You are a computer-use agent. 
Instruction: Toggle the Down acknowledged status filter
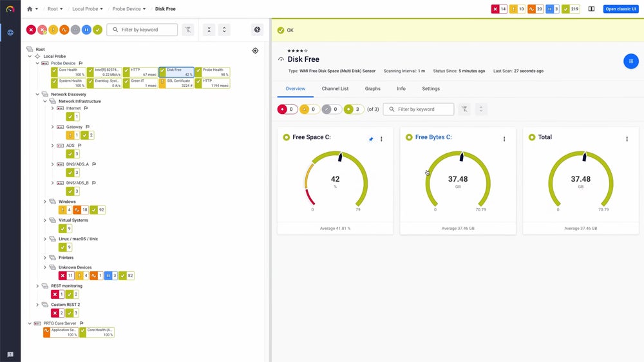coord(42,30)
